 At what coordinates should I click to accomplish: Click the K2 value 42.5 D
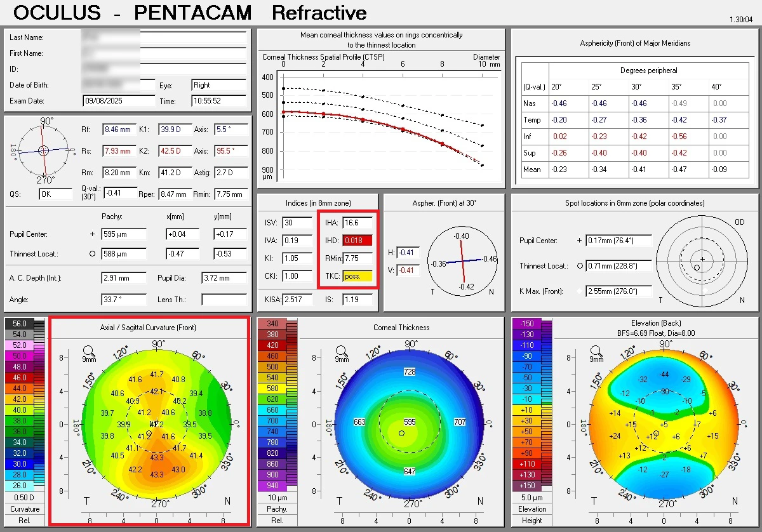[x=175, y=151]
